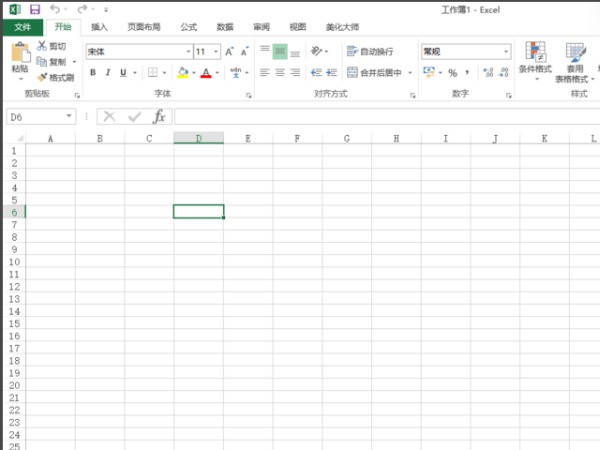This screenshot has width=600, height=450.
Task: Toggle Wrap Text (自动换行)
Action: 370,51
